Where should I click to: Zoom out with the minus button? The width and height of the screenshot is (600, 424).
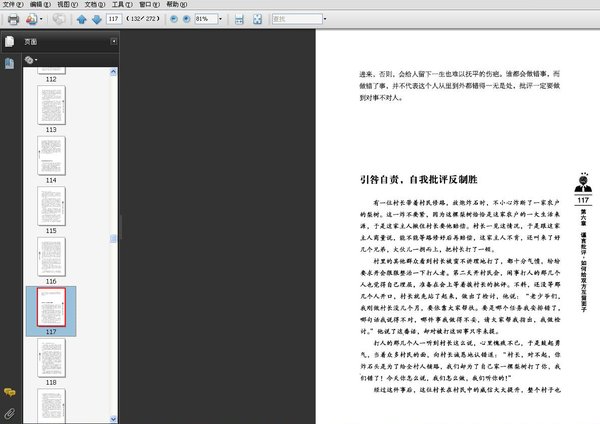pyautogui.click(x=174, y=19)
